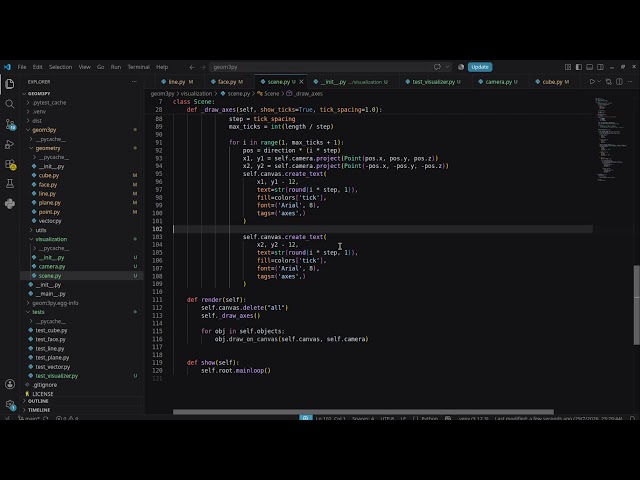Open the Run menu
Viewport: 640px width, 480px height.
[x=116, y=67]
